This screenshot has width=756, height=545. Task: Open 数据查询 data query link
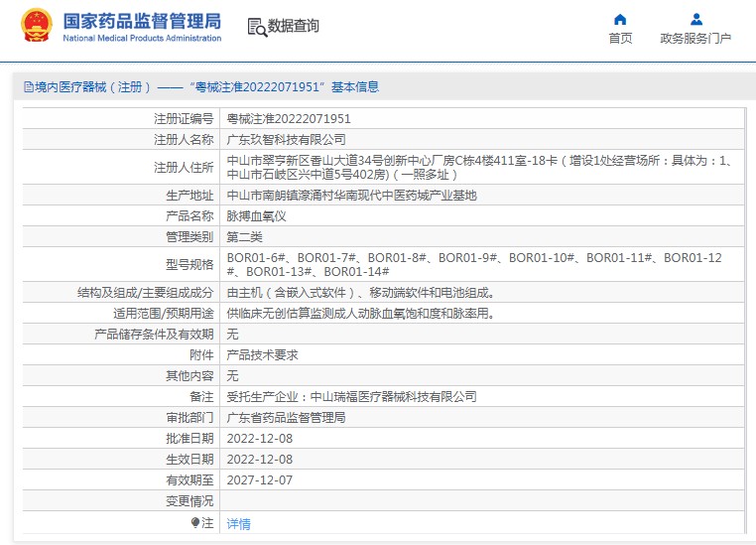(293, 26)
